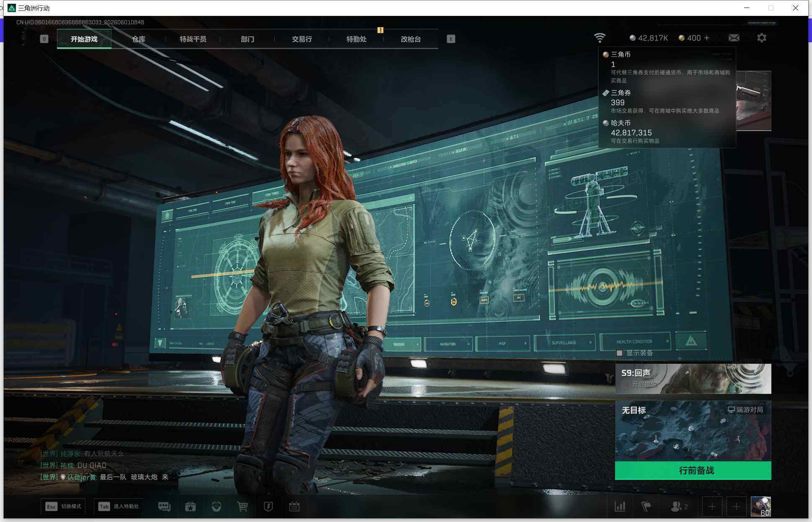812x522 pixels.
Task: Click the first empty squad slot plus
Action: (712, 507)
